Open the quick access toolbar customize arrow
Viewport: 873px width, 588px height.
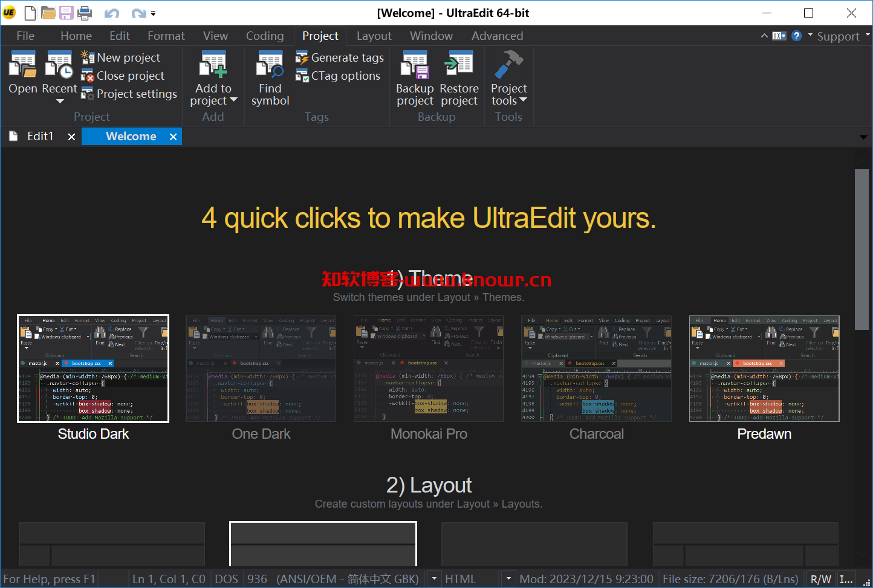[x=154, y=13]
